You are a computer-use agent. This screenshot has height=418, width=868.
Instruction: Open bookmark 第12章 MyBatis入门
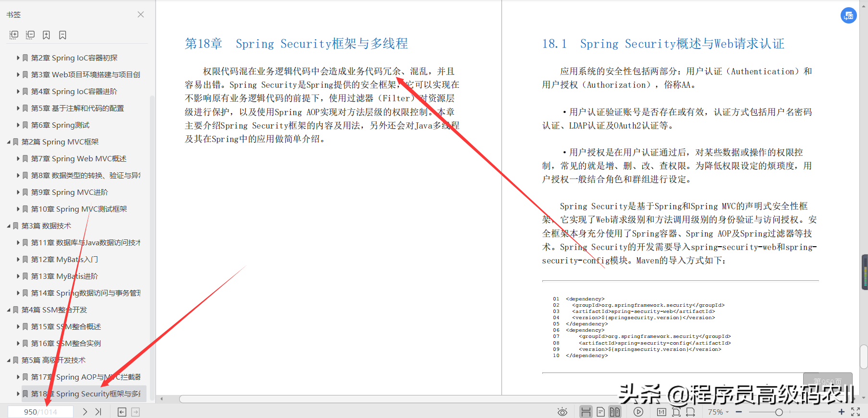coord(64,259)
